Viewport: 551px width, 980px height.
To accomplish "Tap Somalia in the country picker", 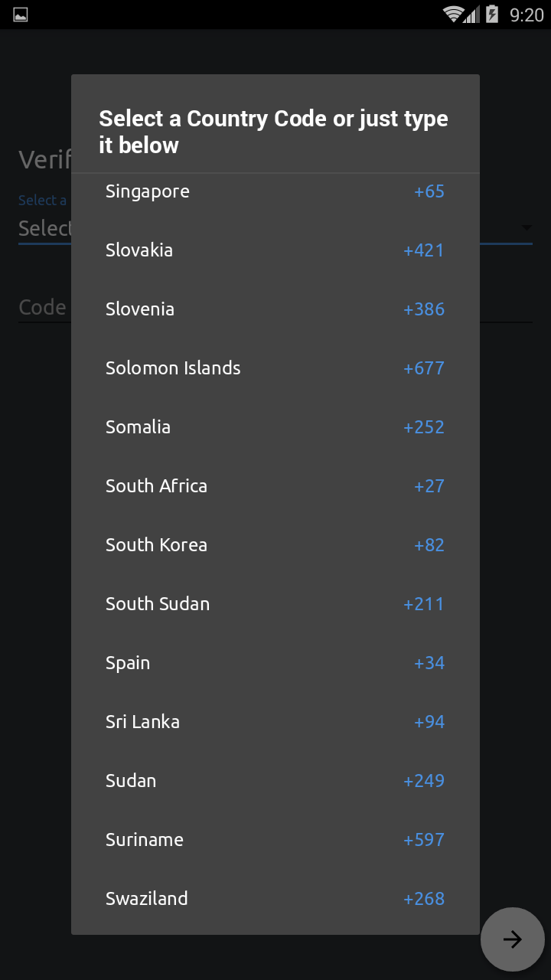I will pyautogui.click(x=275, y=426).
